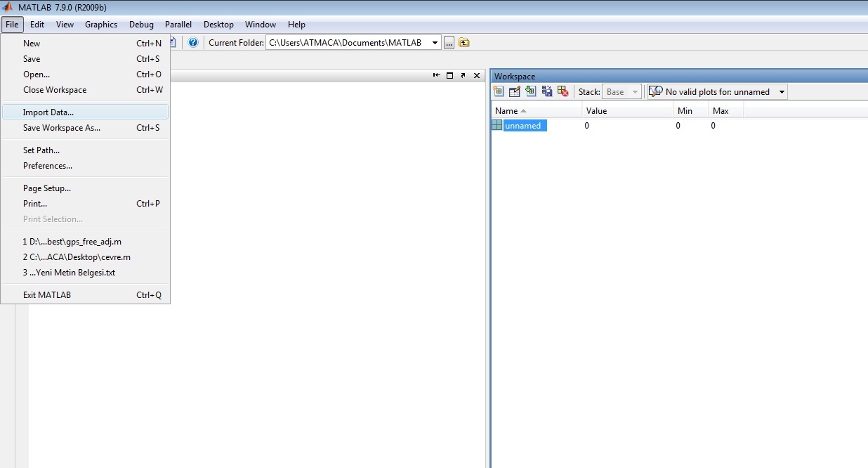This screenshot has height=468, width=868.
Task: Open the View menu
Action: (x=65, y=25)
